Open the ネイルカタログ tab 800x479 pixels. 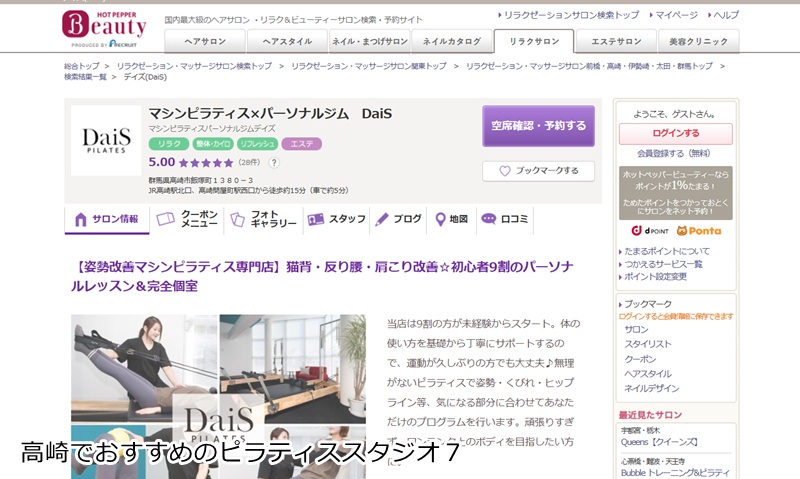452,41
